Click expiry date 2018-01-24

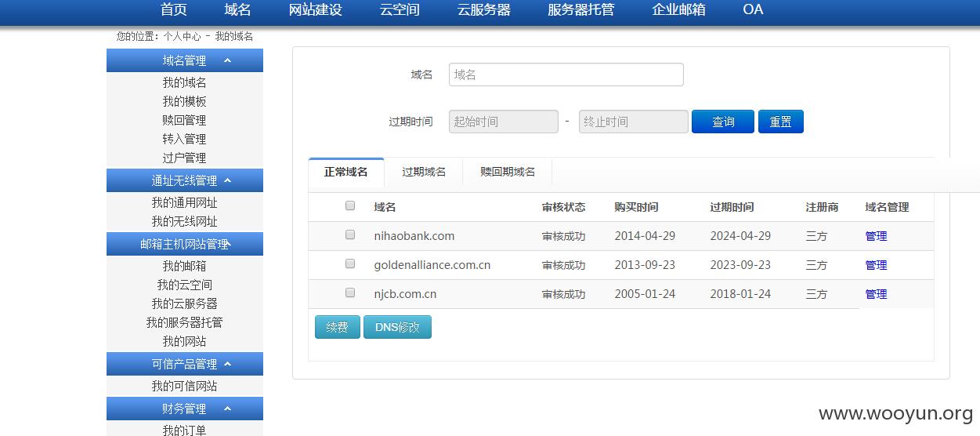[x=740, y=294]
